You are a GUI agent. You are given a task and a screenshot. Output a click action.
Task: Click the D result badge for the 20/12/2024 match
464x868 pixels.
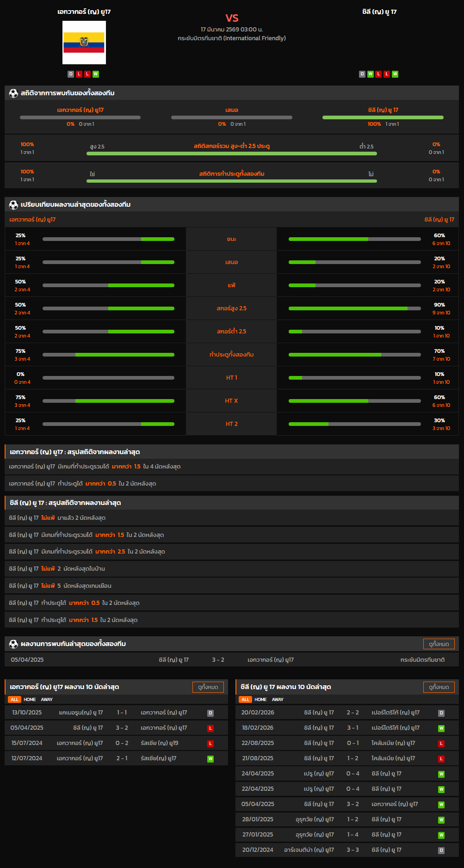[x=441, y=850]
